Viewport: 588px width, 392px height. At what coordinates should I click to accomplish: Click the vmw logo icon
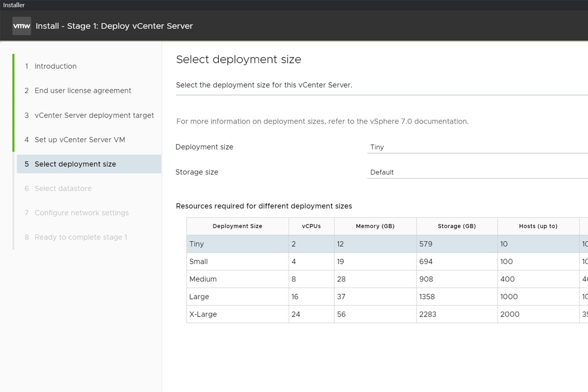pos(22,26)
